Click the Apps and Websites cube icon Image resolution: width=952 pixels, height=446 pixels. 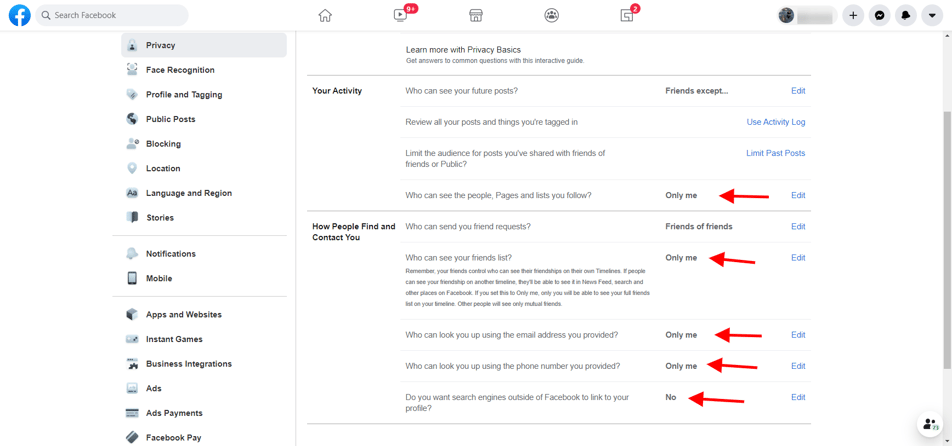(132, 314)
